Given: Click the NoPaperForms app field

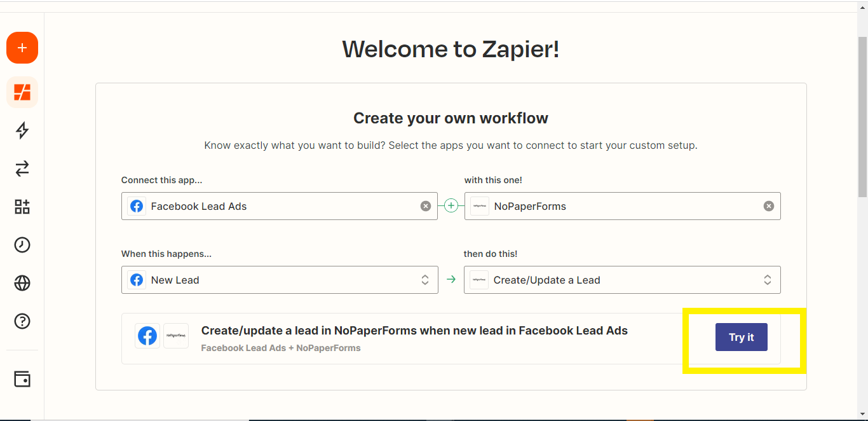Looking at the screenshot, I should (623, 206).
